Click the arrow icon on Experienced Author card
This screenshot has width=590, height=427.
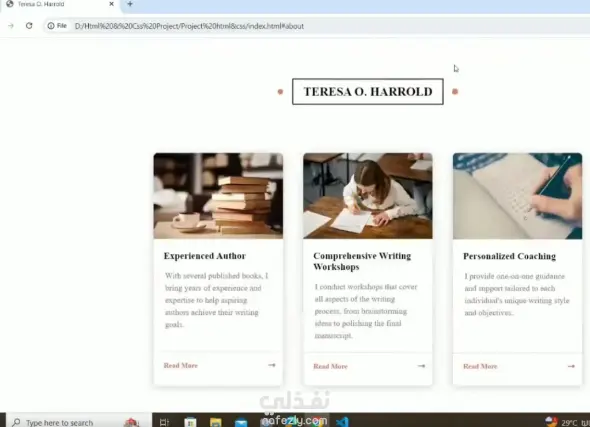(272, 365)
